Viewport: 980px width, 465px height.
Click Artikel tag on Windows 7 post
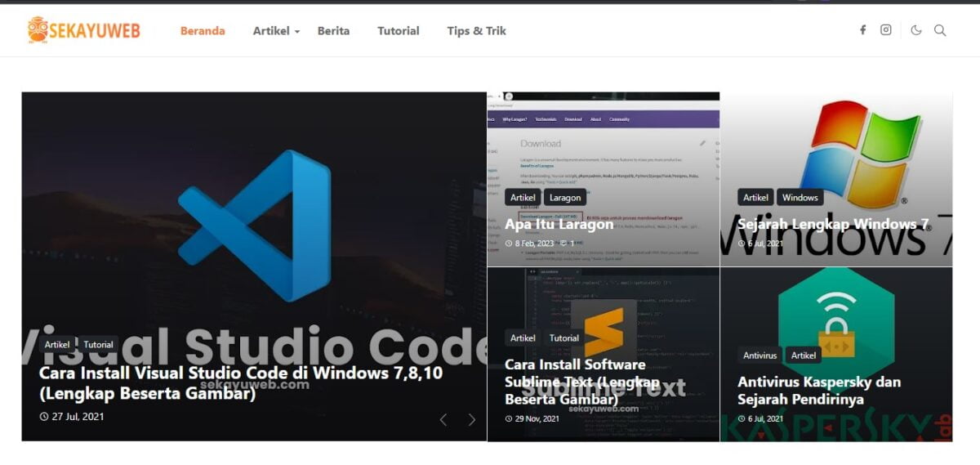[755, 198]
